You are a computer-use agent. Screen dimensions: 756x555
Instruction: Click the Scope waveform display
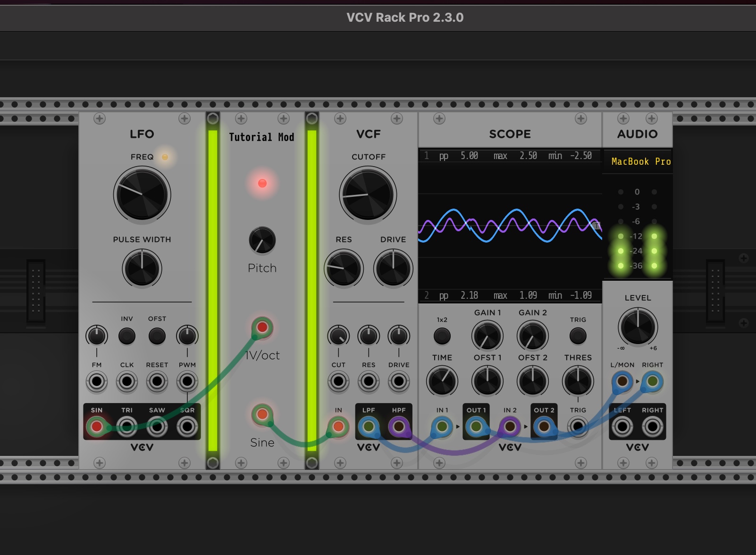510,226
